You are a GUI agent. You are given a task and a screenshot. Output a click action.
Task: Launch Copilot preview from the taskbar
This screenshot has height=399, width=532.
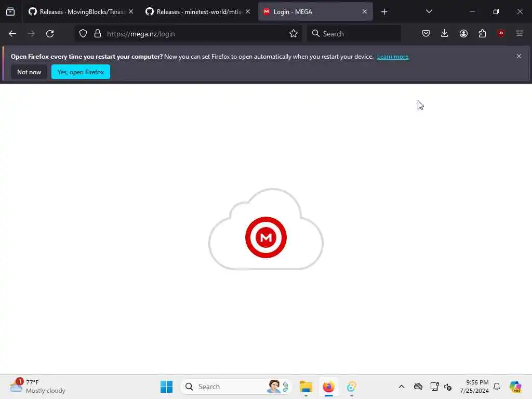515,387
